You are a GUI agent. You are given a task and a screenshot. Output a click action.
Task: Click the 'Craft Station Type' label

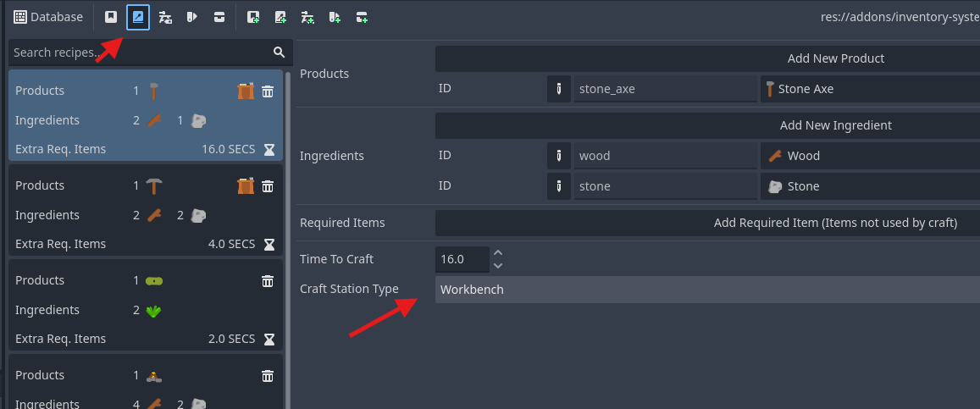click(349, 289)
